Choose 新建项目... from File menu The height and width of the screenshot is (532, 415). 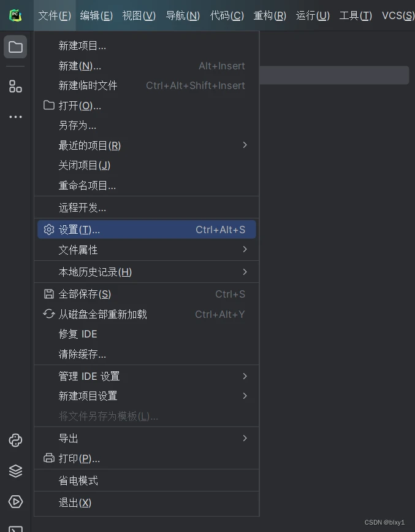pos(147,45)
